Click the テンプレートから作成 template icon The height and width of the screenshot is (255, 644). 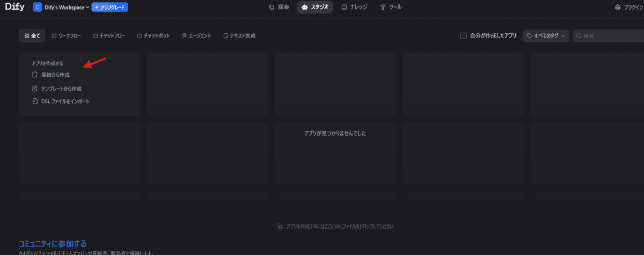pos(35,89)
